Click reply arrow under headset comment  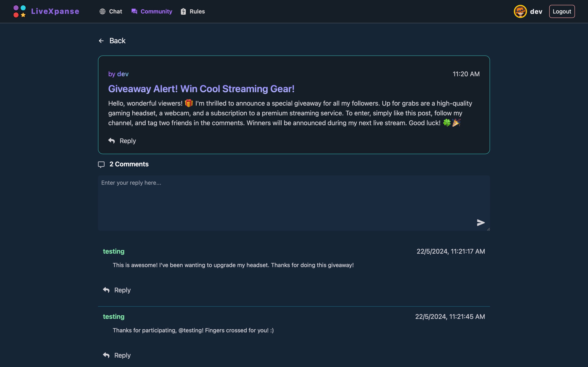click(106, 290)
